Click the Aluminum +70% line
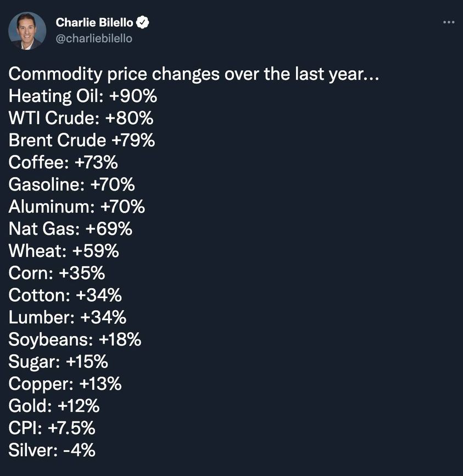463x476 pixels. [x=77, y=207]
